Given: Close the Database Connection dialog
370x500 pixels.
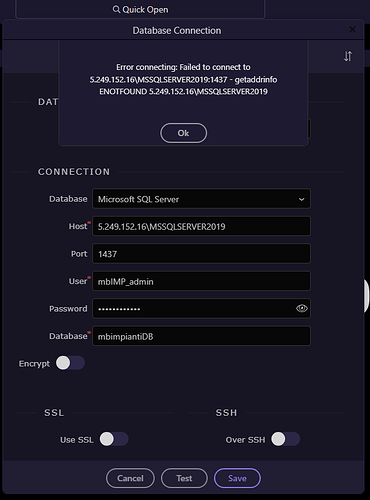Looking at the screenshot, I should [x=352, y=30].
